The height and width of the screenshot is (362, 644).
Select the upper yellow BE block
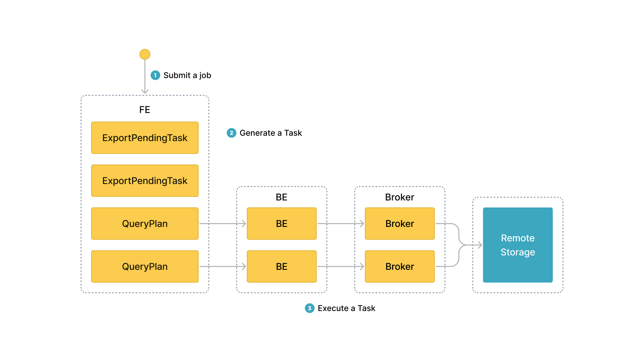[282, 224]
